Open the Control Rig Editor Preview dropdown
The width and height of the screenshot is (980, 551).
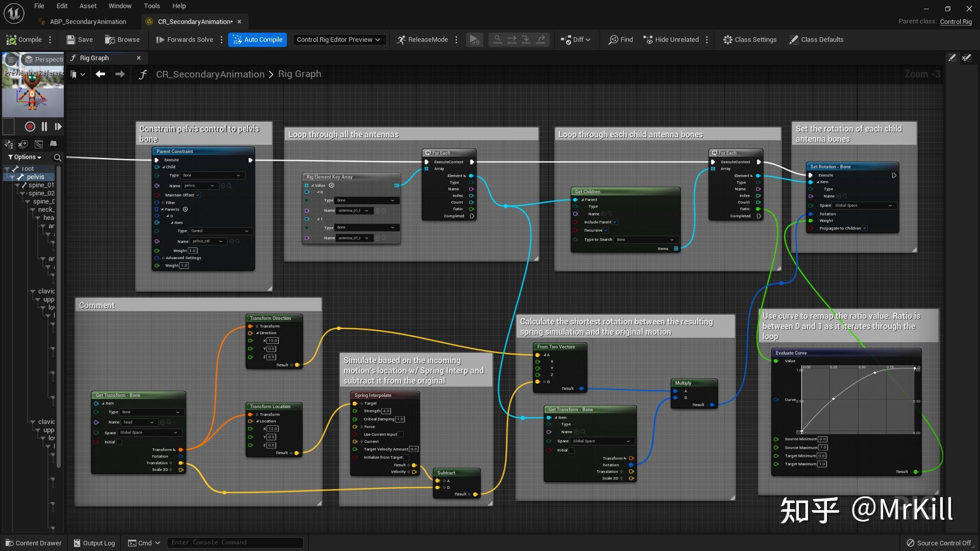[338, 40]
